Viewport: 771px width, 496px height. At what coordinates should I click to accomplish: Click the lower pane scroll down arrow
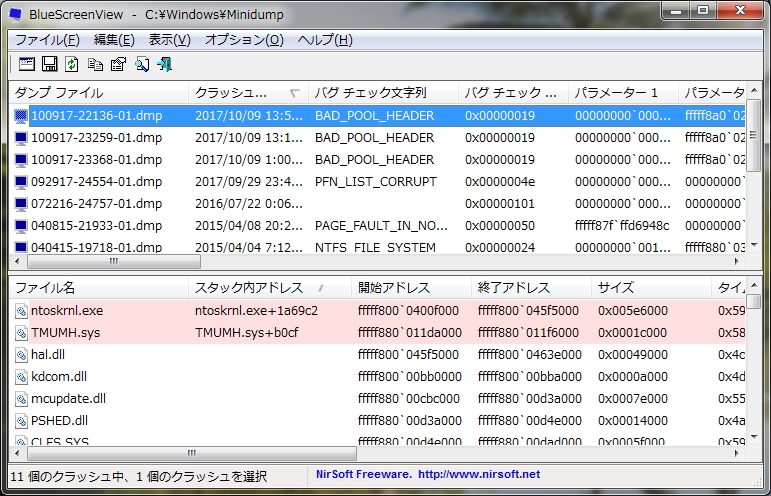point(754,437)
